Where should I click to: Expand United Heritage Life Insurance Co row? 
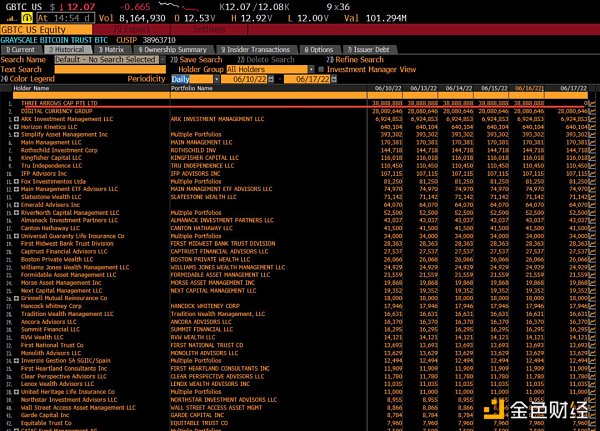(16, 392)
